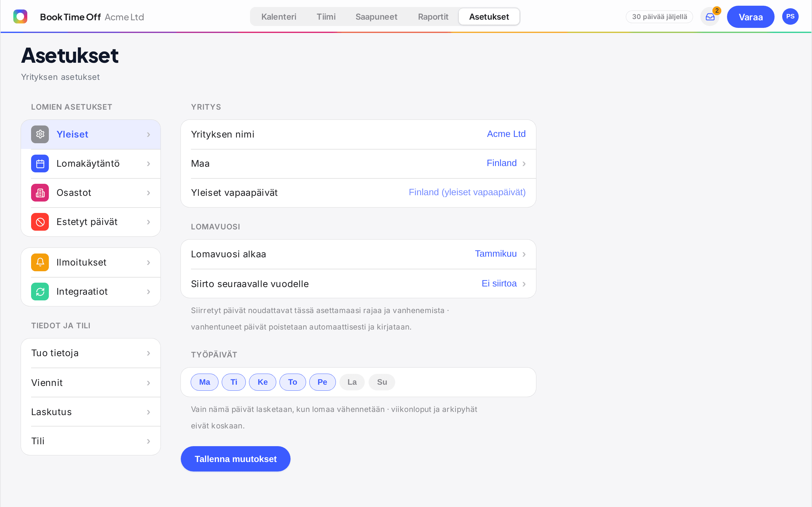Edit the Yrityksen nimi Acme Ltd field

(358, 134)
